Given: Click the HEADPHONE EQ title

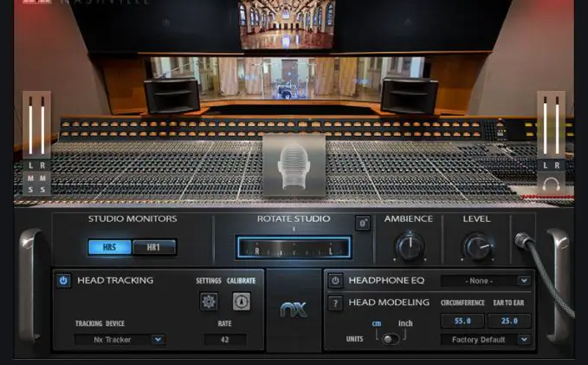Looking at the screenshot, I should click(386, 280).
